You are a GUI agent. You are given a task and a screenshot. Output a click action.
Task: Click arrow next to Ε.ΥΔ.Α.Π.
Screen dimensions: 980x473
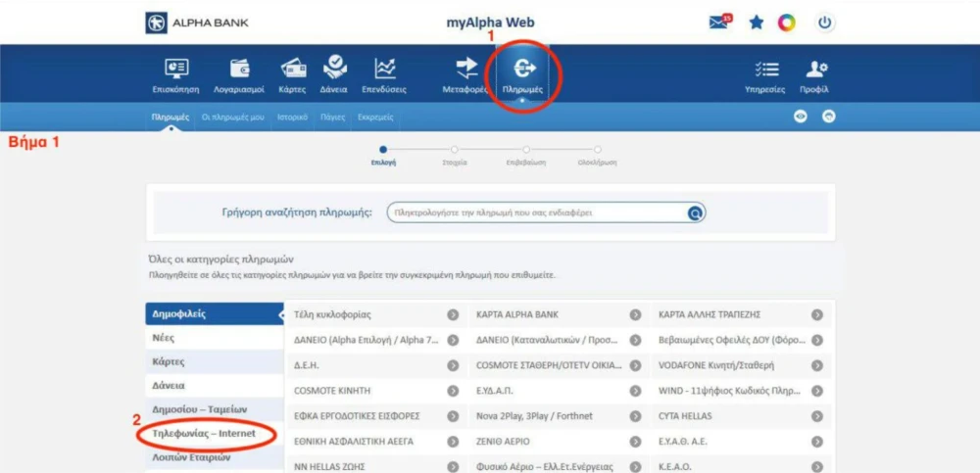(x=636, y=391)
